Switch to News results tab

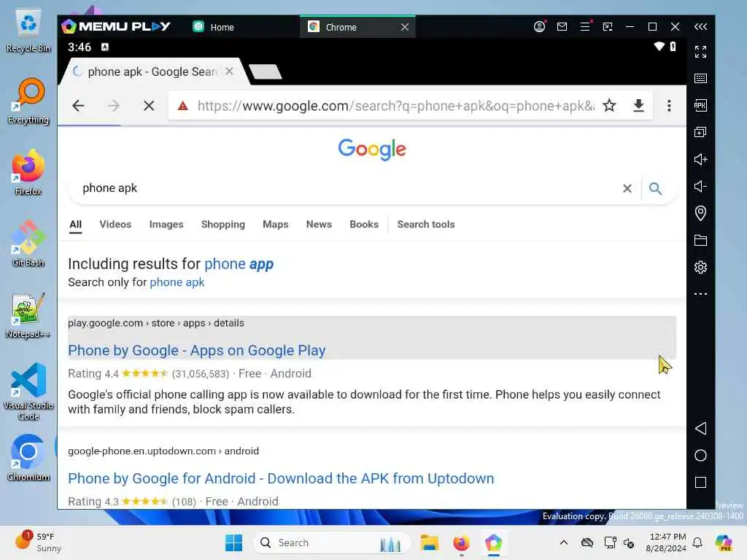coord(319,225)
